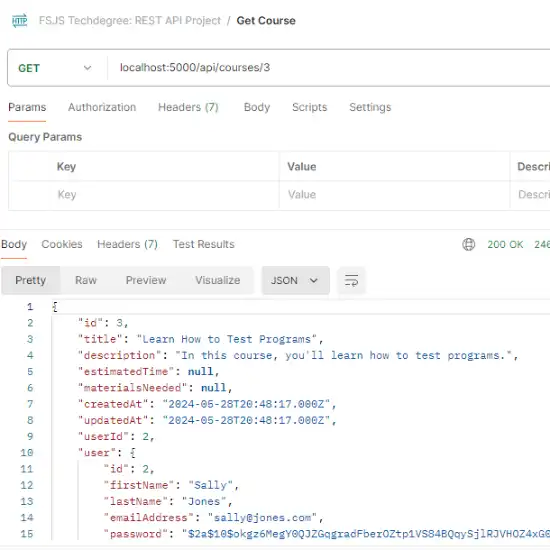Go to the Scripts tab

point(309,107)
